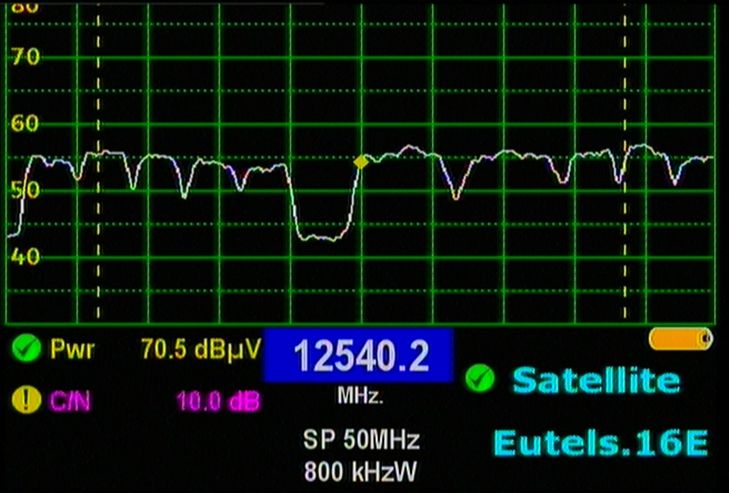Click the 70 level axis label
This screenshot has width=729, height=493.
click(x=25, y=57)
